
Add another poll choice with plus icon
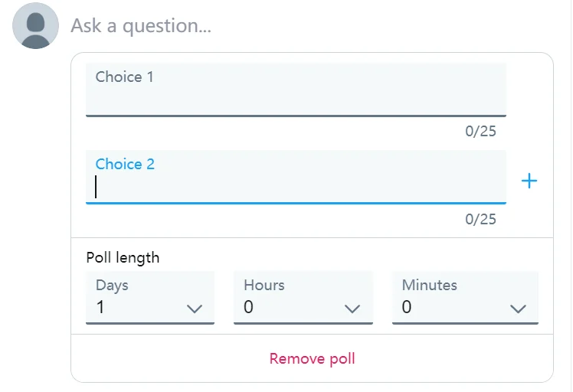pos(529,181)
